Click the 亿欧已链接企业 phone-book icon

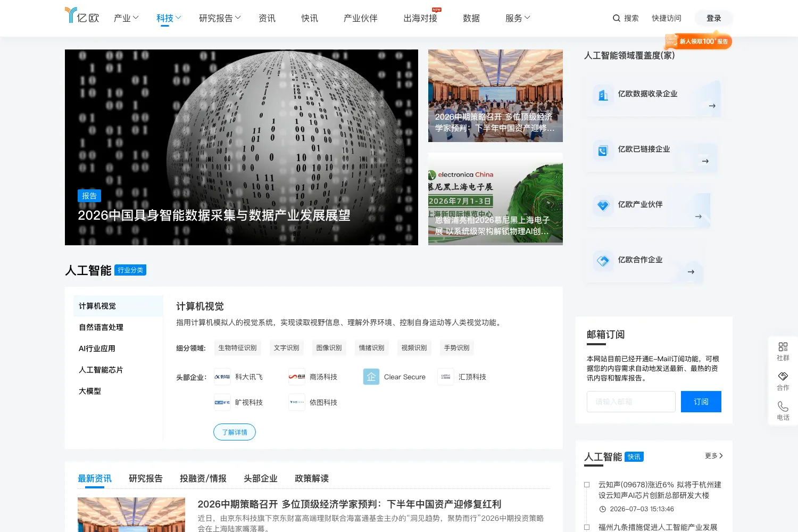click(x=603, y=151)
